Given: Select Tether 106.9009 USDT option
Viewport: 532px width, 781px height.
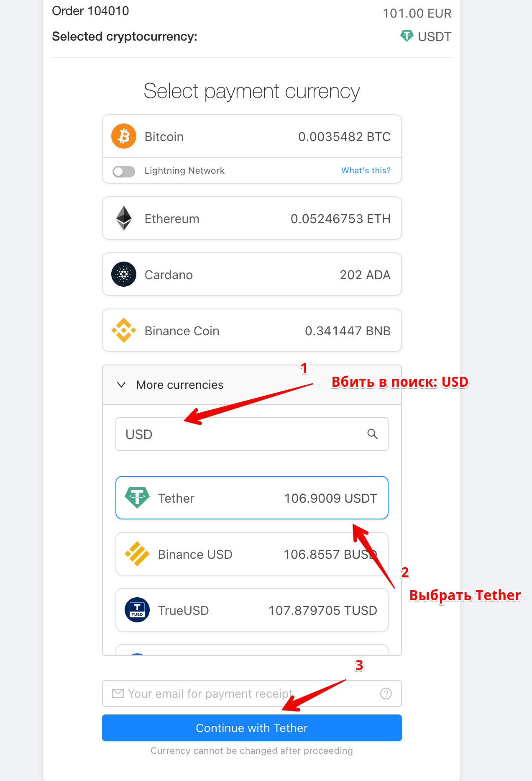Looking at the screenshot, I should 252,498.
